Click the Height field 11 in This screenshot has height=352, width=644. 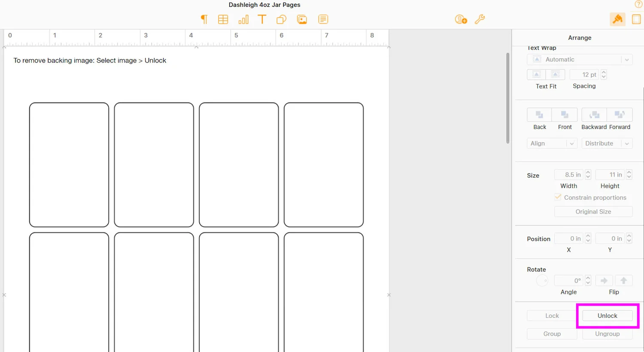tap(610, 174)
